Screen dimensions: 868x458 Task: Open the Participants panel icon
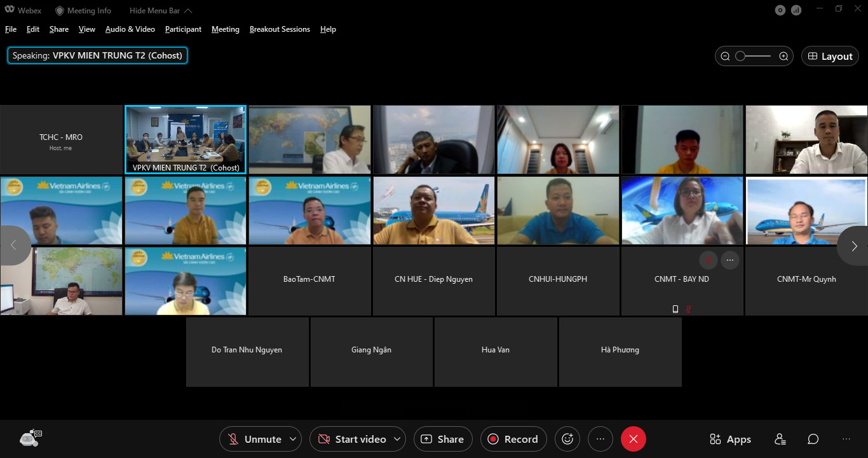780,439
